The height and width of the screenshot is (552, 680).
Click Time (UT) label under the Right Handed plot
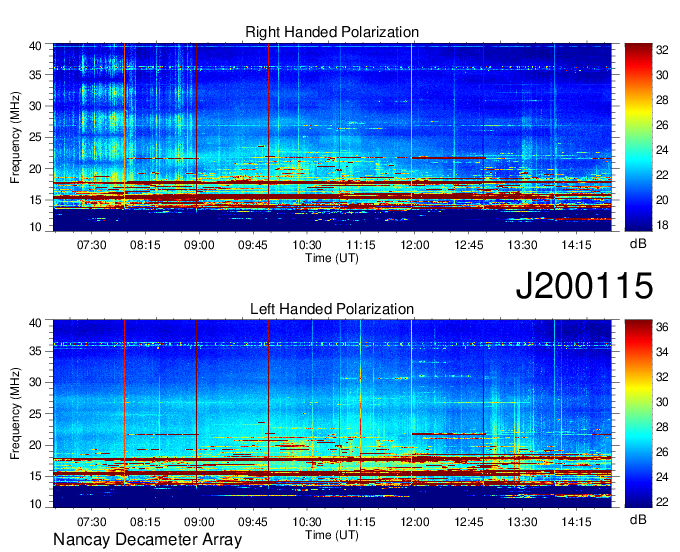(332, 258)
